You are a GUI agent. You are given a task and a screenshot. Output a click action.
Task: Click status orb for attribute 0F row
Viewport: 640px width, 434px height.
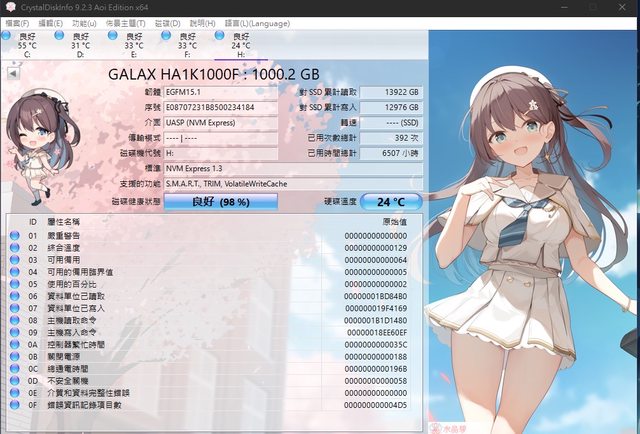pyautogui.click(x=15, y=405)
